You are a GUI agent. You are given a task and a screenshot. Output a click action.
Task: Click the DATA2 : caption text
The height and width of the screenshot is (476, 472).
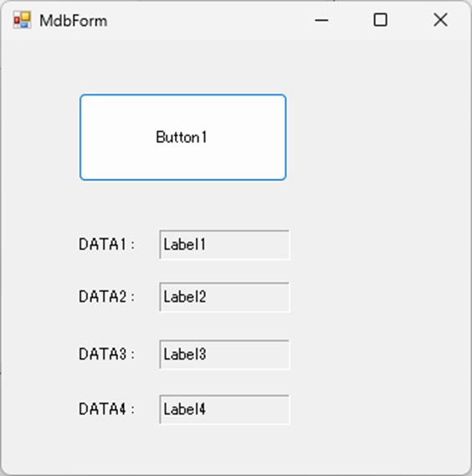click(x=106, y=297)
